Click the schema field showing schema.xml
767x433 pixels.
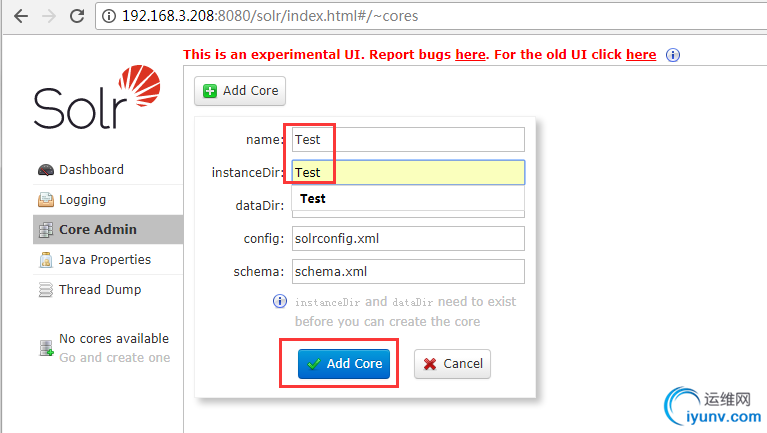pos(408,272)
